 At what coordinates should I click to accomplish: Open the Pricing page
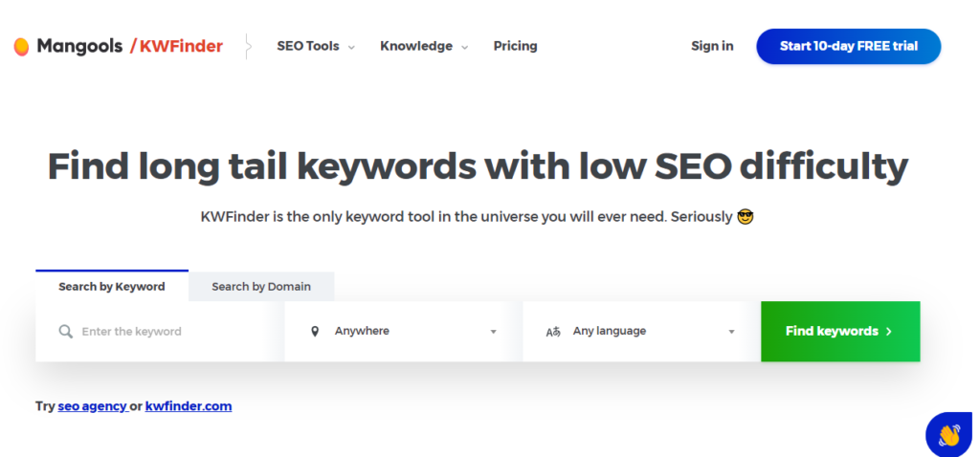515,46
